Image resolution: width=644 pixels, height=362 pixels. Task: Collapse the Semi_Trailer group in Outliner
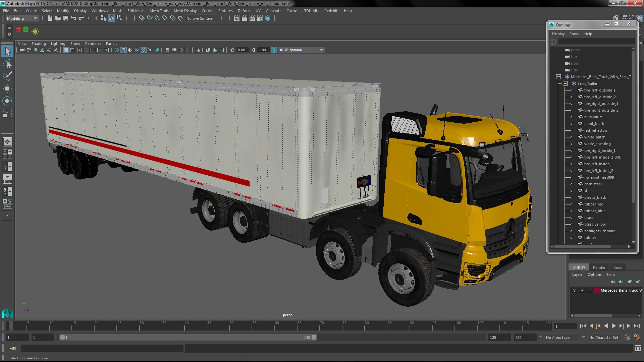[565, 83]
